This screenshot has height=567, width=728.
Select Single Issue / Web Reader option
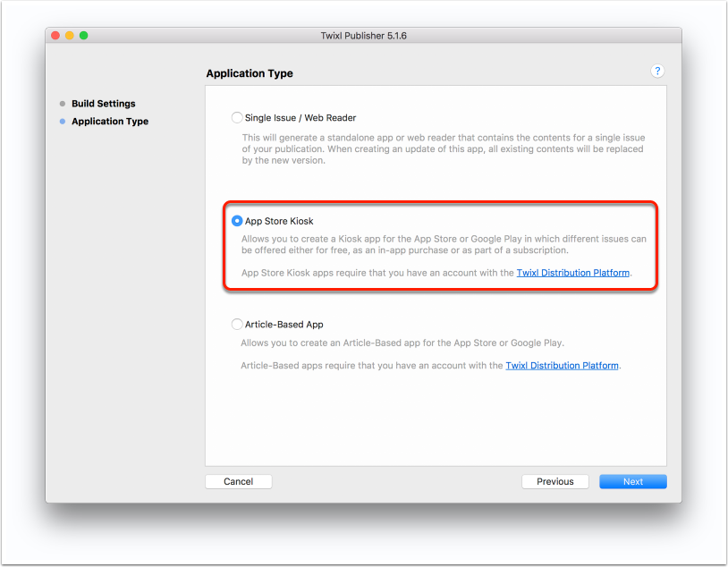[237, 117]
